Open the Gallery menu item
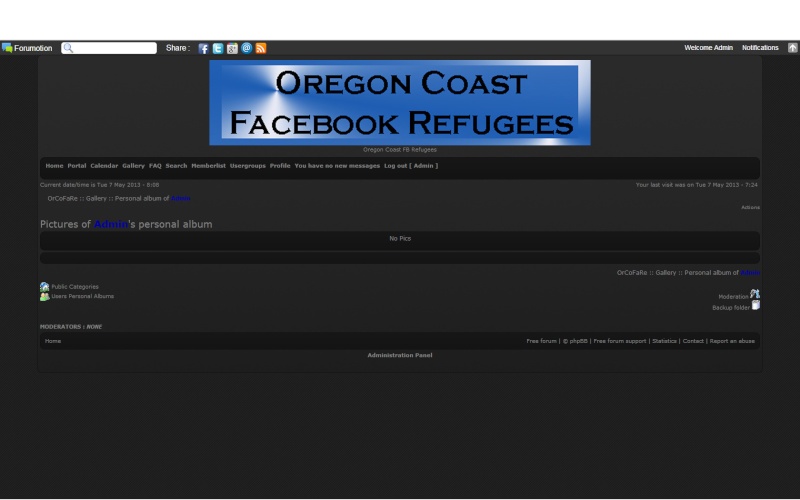The width and height of the screenshot is (800, 500). [x=133, y=166]
